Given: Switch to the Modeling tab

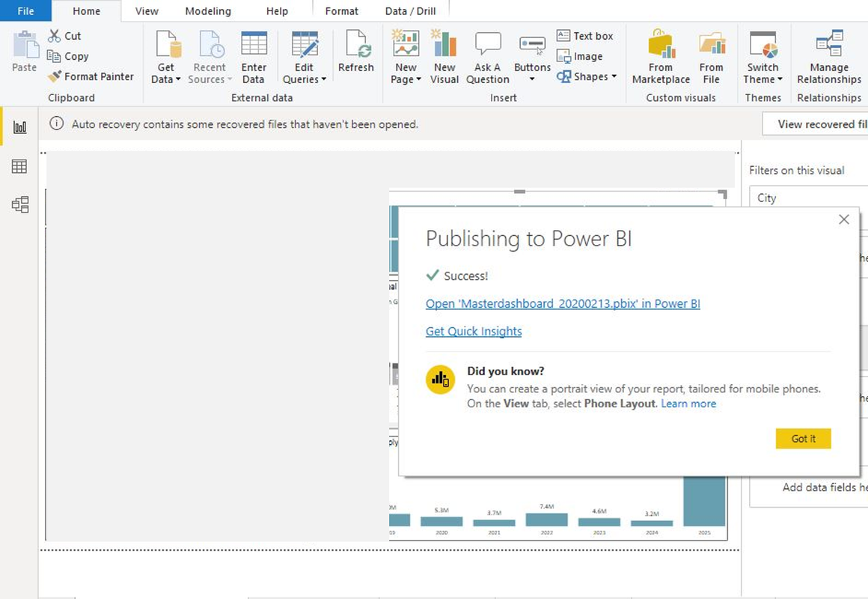Looking at the screenshot, I should [x=208, y=11].
